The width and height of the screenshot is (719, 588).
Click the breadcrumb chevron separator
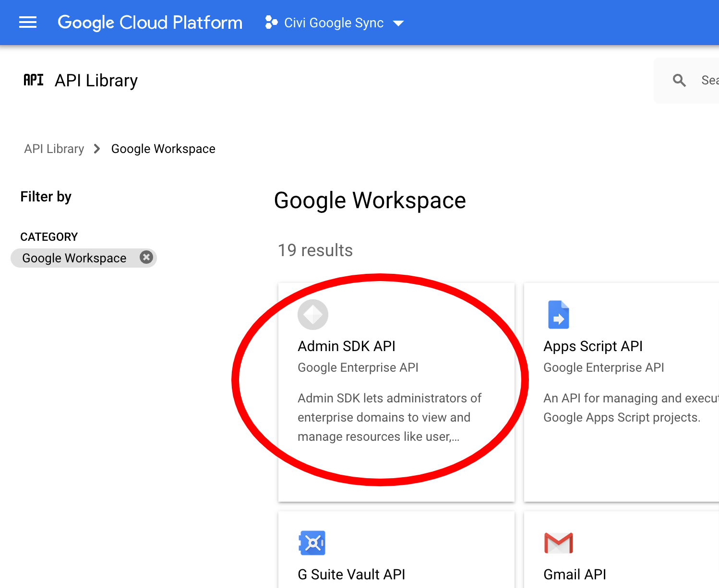click(97, 149)
